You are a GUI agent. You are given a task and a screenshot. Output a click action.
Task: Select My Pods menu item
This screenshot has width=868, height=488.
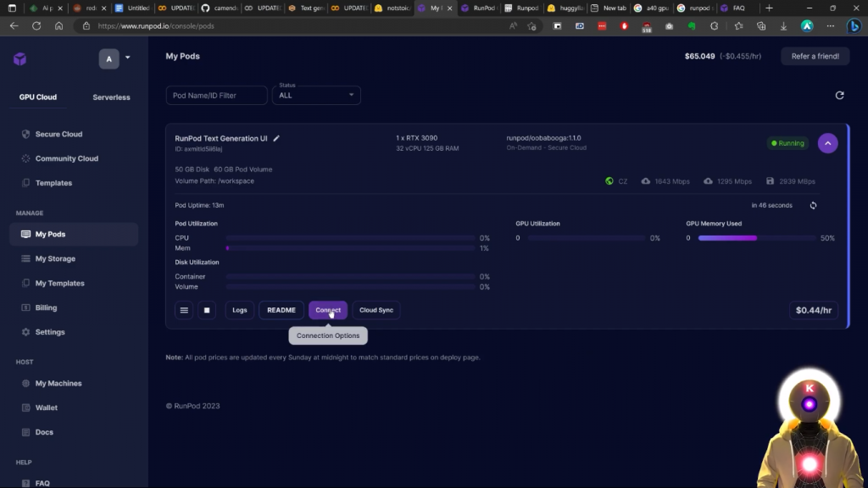coord(74,234)
